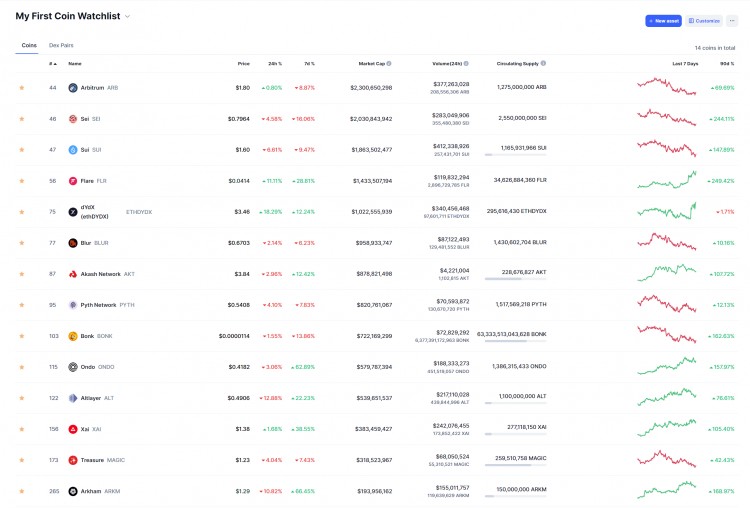The height and width of the screenshot is (508, 750).
Task: Click the Arbitrum coin logo
Action: (x=73, y=88)
